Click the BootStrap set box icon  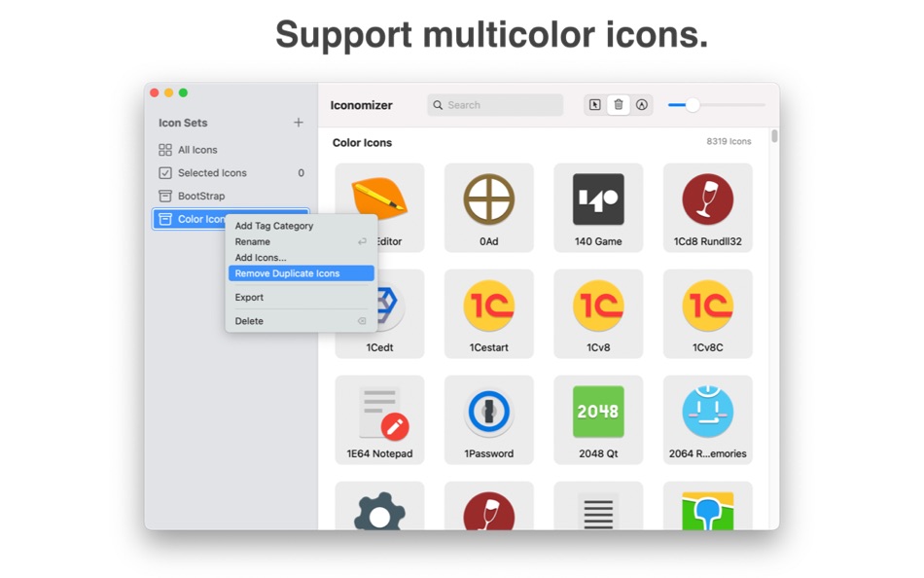[x=167, y=196]
